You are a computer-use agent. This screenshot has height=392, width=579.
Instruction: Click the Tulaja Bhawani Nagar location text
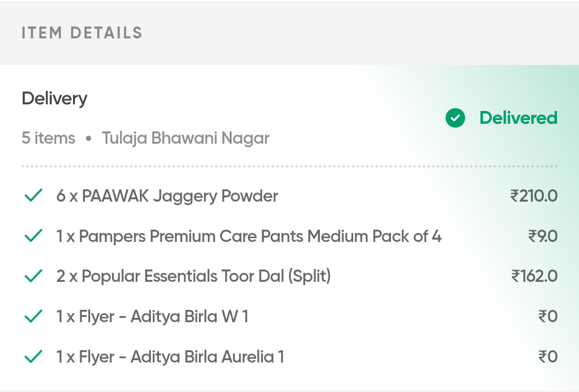(186, 139)
